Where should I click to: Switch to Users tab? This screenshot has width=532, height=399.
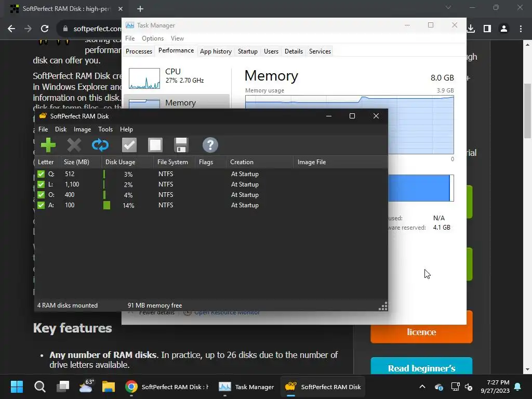271,51
